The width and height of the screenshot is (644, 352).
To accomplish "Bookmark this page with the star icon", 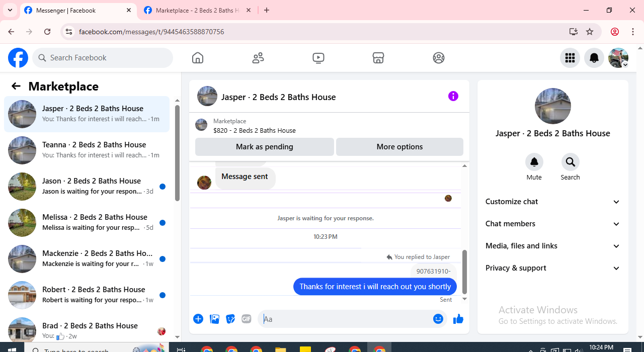I will coord(590,32).
